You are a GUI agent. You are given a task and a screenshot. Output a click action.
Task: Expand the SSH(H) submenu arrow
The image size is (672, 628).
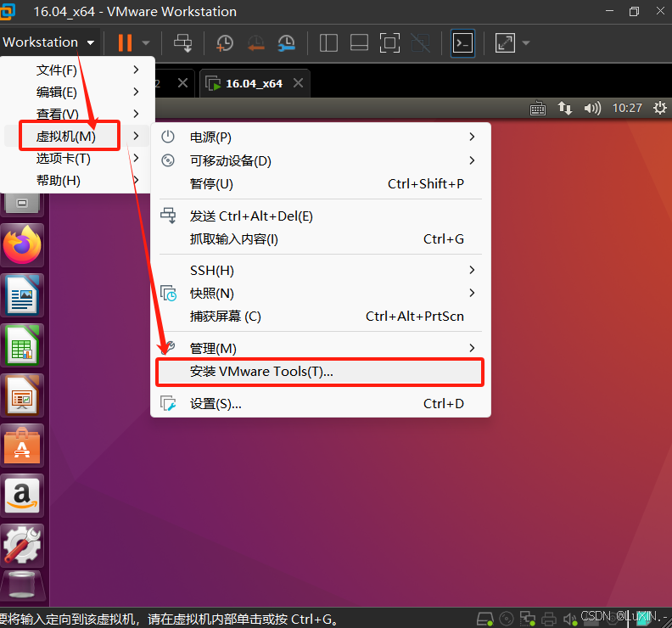click(x=472, y=270)
